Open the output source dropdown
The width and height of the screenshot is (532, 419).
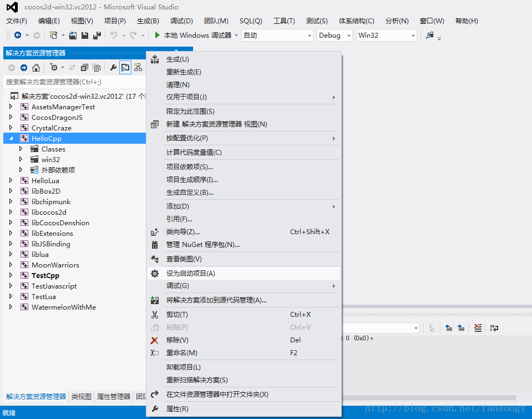[x=416, y=328]
